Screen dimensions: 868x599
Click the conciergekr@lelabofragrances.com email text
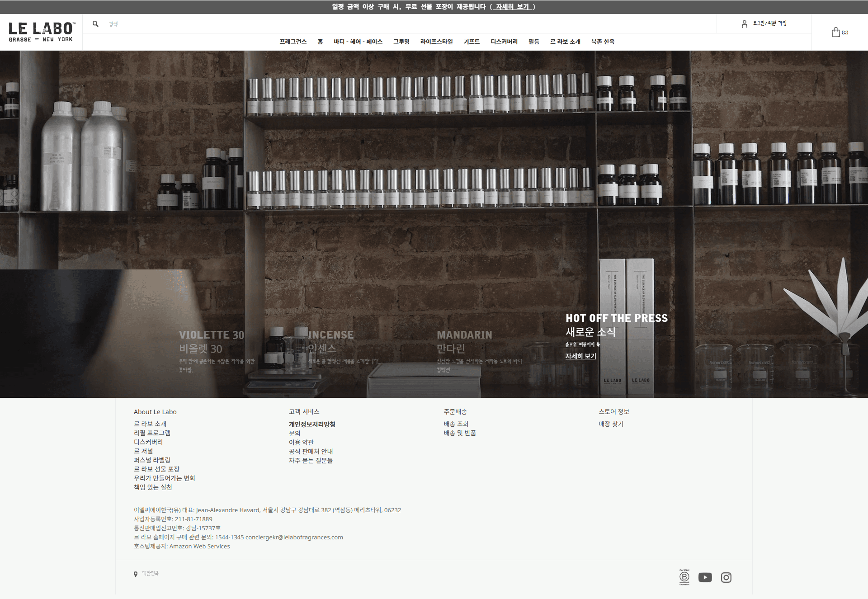coord(294,537)
